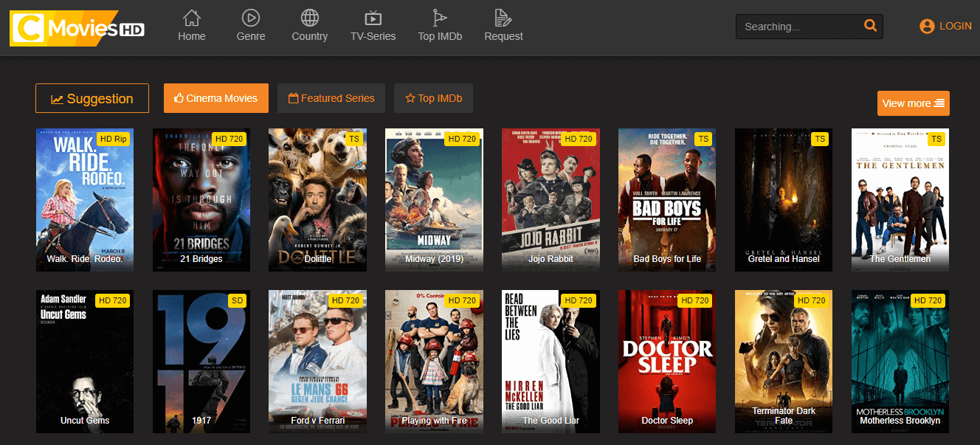980x445 pixels.
Task: Open TV-Series via television icon
Action: point(373,17)
